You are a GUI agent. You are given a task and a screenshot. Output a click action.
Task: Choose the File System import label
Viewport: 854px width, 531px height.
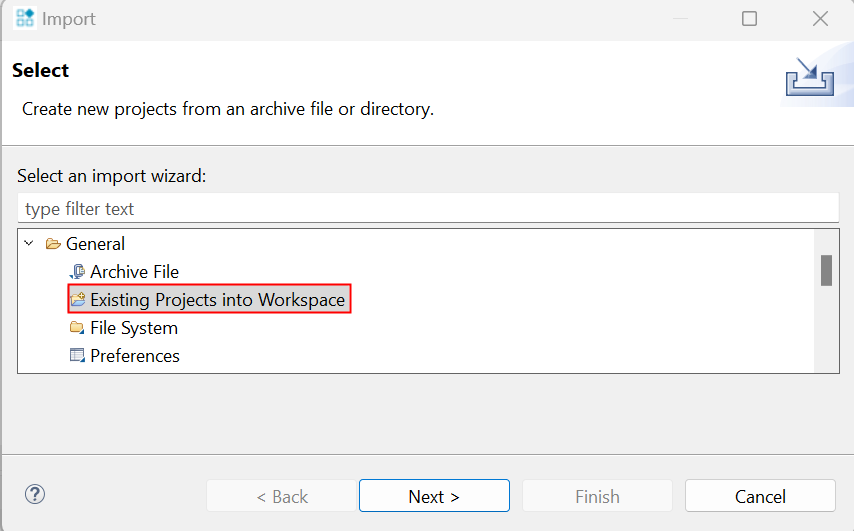133,328
